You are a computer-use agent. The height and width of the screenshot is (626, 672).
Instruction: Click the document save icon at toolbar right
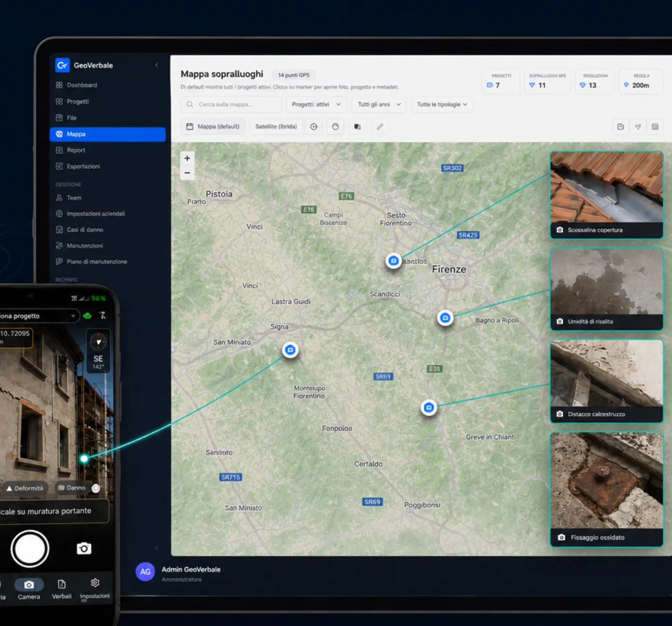coord(621,127)
